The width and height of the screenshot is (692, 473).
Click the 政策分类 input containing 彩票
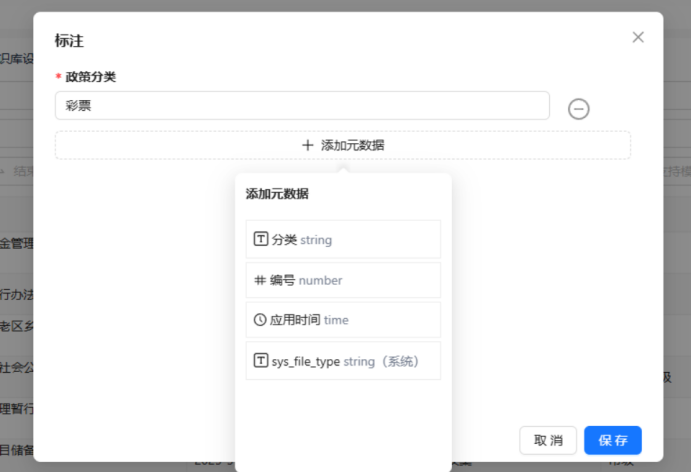(302, 106)
